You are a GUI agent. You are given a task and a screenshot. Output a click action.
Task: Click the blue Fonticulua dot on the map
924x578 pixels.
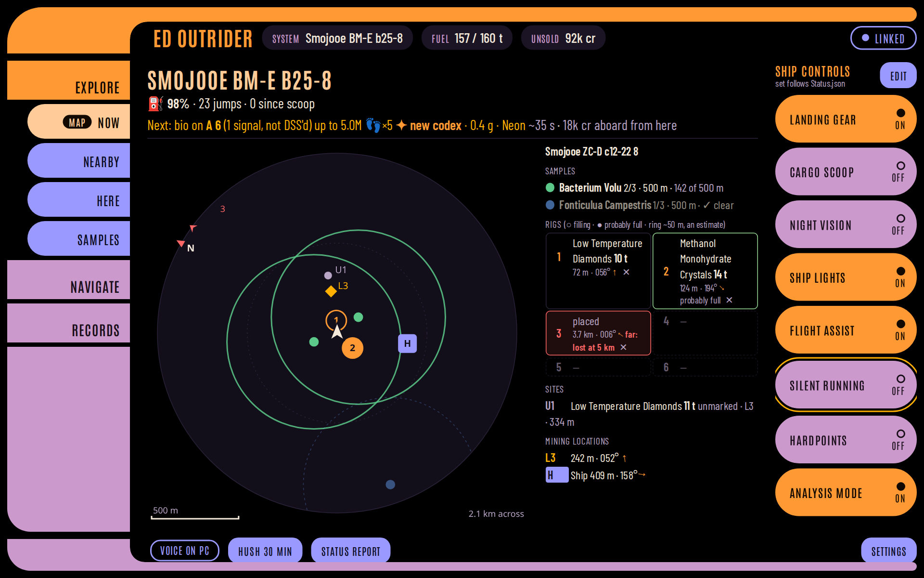tap(390, 485)
